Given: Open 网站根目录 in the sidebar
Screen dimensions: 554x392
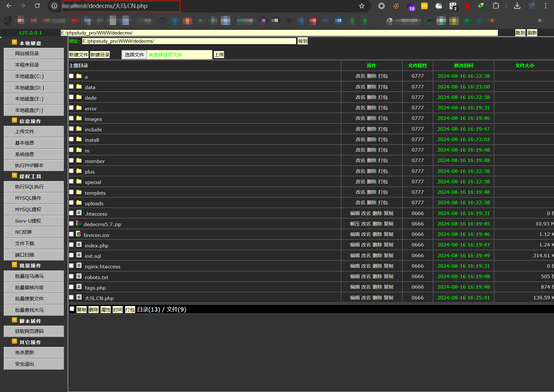Looking at the screenshot, I should 34,54.
